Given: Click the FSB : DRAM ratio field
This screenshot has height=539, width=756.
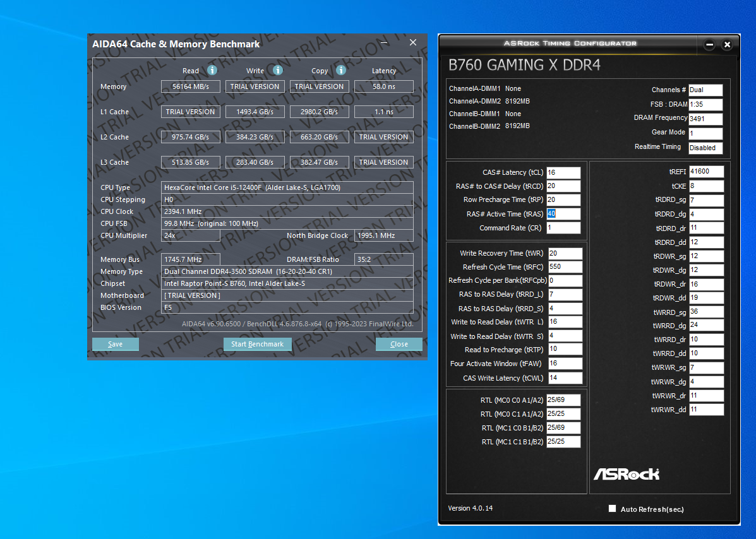Looking at the screenshot, I should (705, 105).
